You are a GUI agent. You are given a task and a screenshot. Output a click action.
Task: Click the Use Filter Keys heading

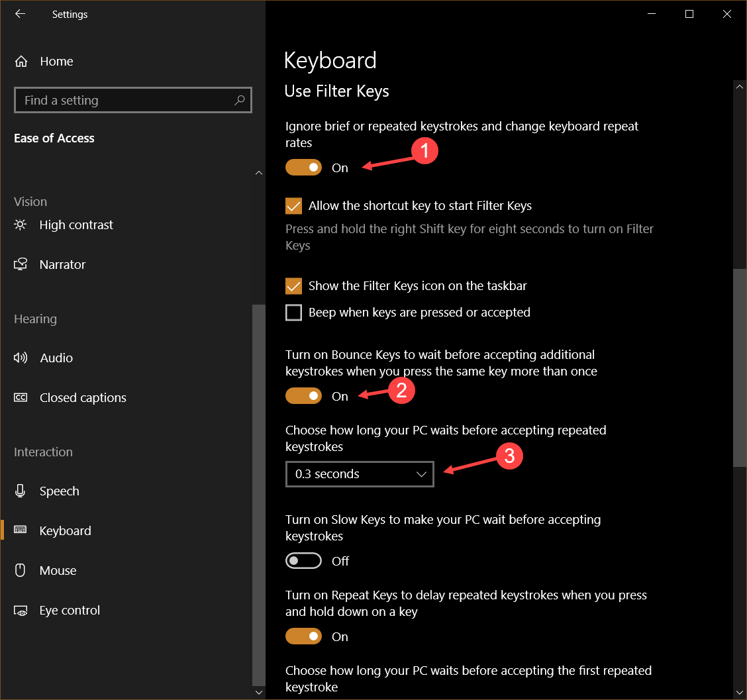coord(336,91)
